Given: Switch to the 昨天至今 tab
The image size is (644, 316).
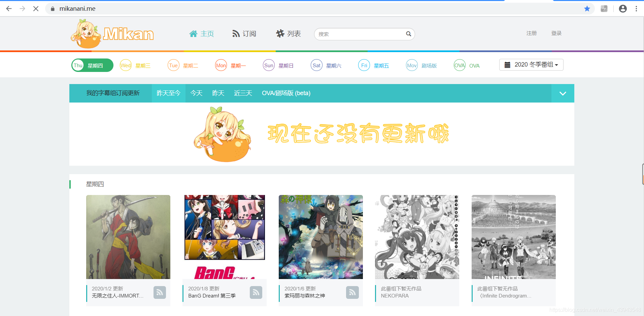Looking at the screenshot, I should (x=168, y=93).
